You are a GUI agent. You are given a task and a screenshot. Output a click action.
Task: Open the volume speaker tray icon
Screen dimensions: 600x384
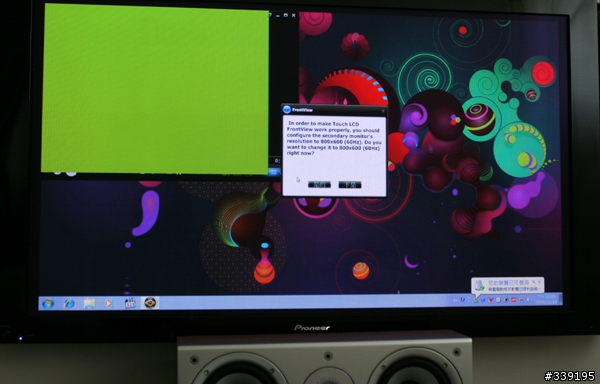[x=528, y=300]
